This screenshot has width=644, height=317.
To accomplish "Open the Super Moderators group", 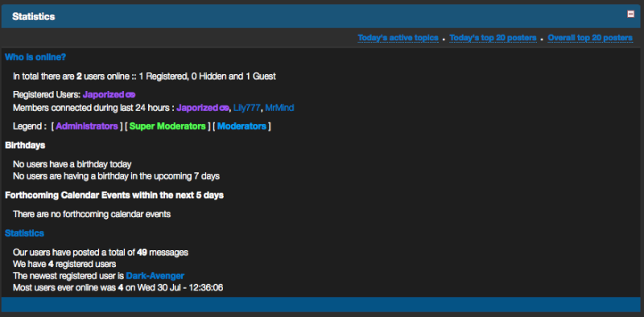I will tap(167, 126).
